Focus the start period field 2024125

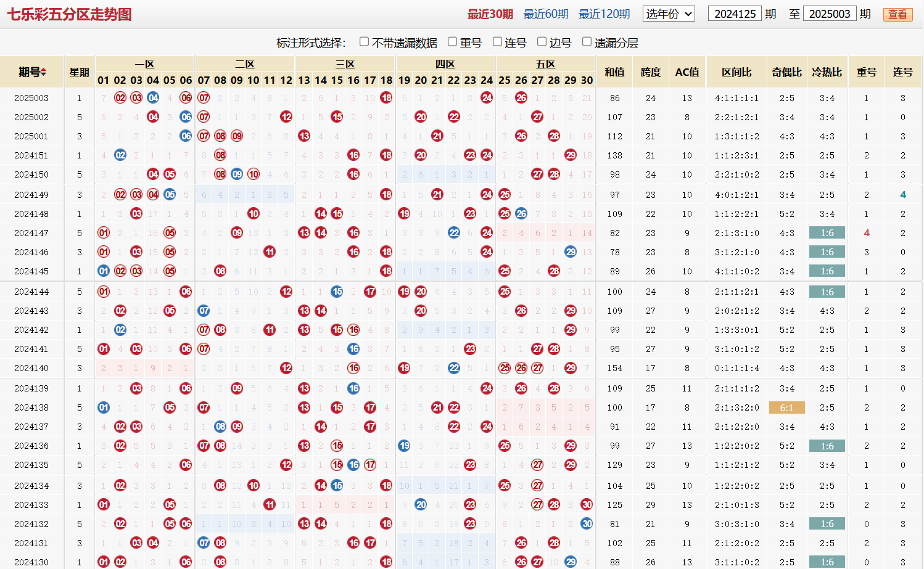tap(735, 14)
